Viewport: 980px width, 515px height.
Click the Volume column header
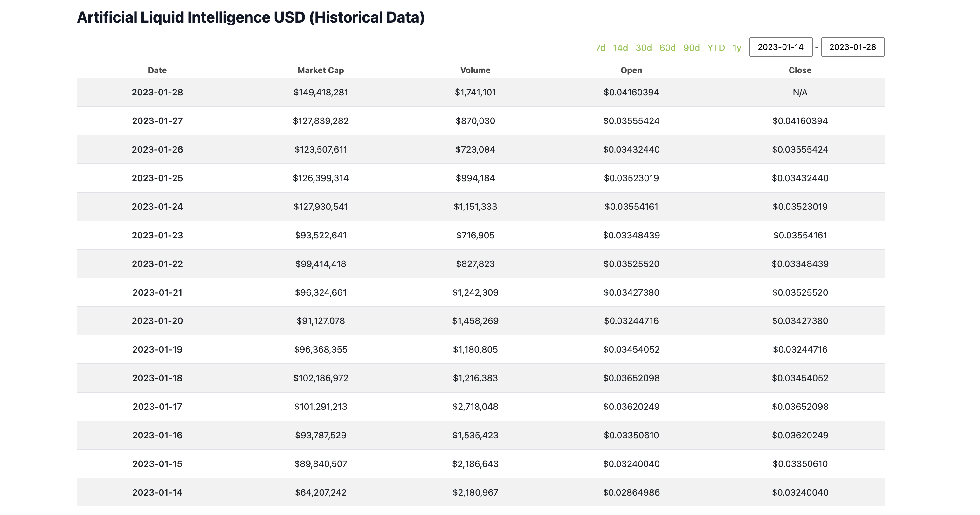click(x=475, y=70)
